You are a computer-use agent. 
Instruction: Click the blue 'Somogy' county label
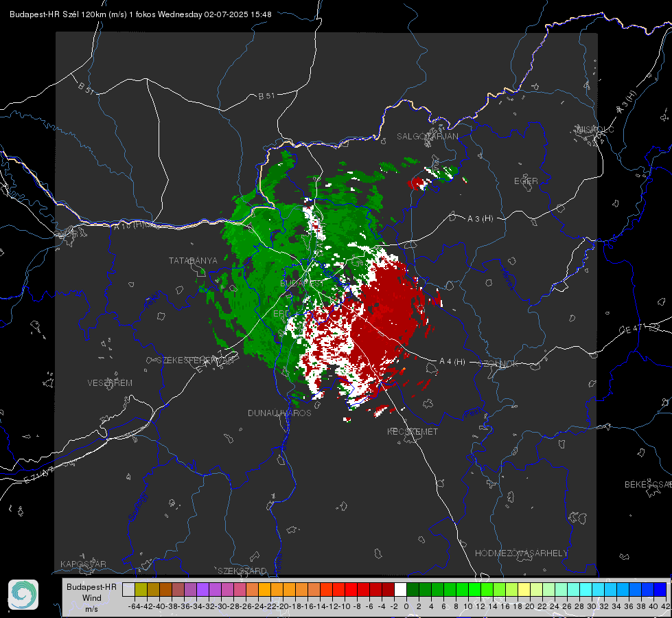point(137,507)
